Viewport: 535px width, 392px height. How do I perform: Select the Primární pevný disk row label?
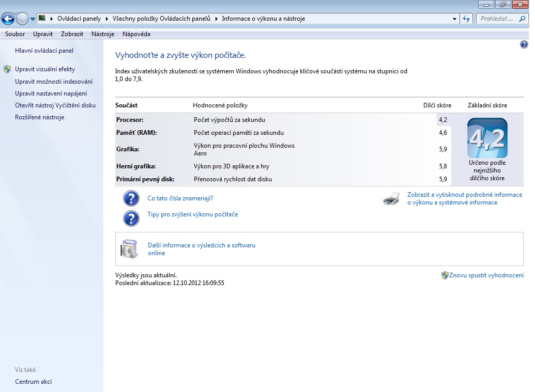click(x=145, y=179)
